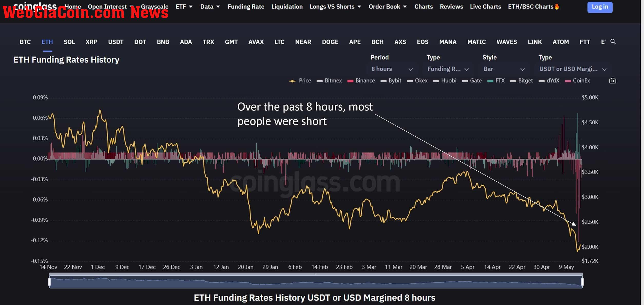Screen dimensions: 644x305
Task: Select the DOGE coin tab
Action: (330, 42)
